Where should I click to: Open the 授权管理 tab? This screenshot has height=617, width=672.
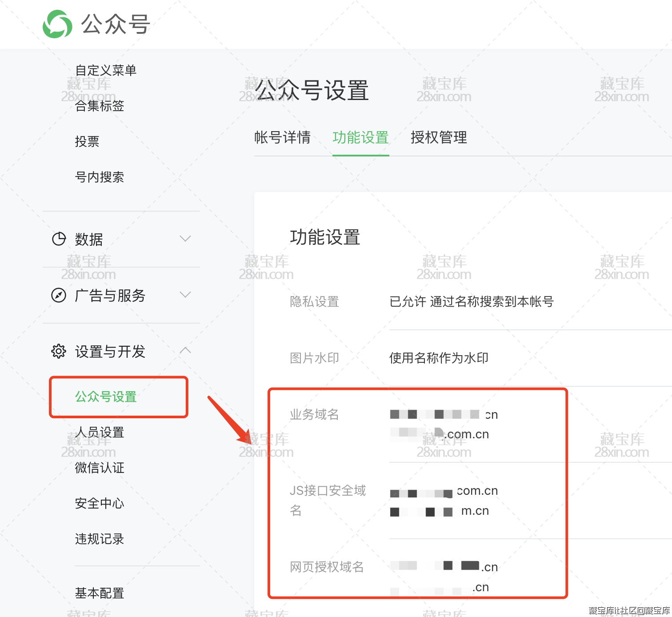[x=439, y=137]
